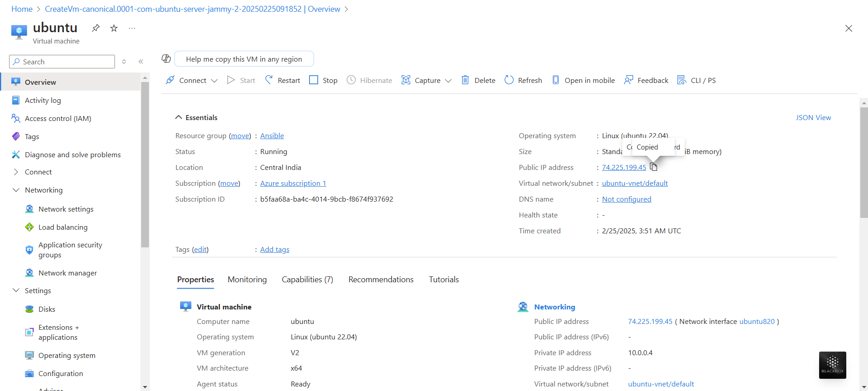
Task: Click the time created value 2/25/2025, 3:51 AM UTC
Action: pos(641,231)
